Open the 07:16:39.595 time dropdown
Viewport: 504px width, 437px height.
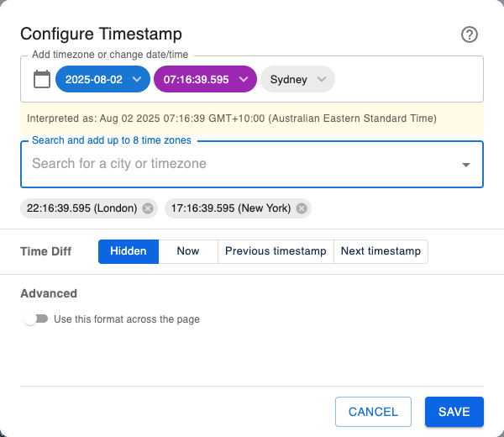pyautogui.click(x=206, y=79)
